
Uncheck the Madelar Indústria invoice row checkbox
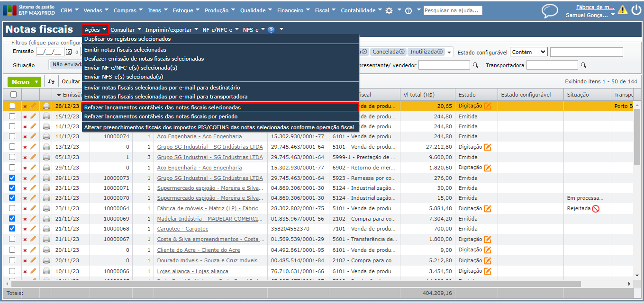click(x=12, y=219)
